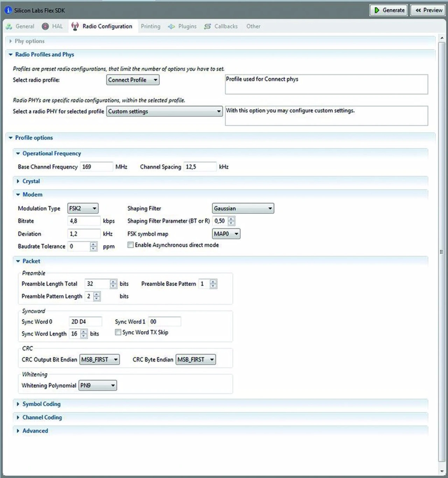Open the FSK symbol map dropdown

tap(226, 234)
